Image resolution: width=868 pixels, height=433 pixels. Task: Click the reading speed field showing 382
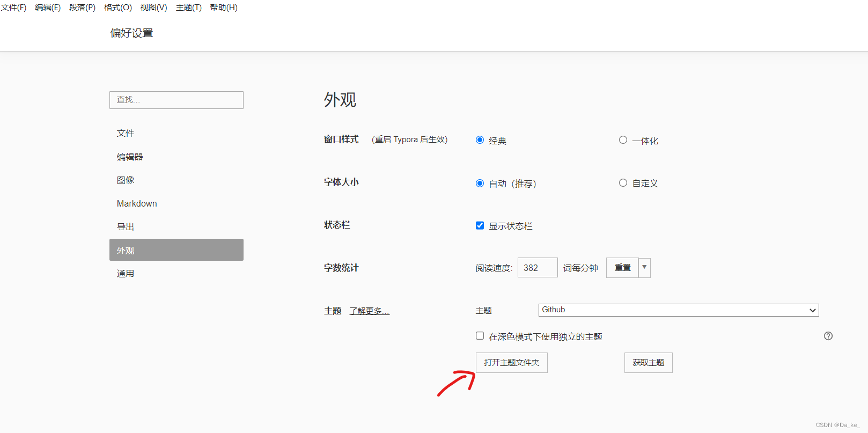[538, 268]
